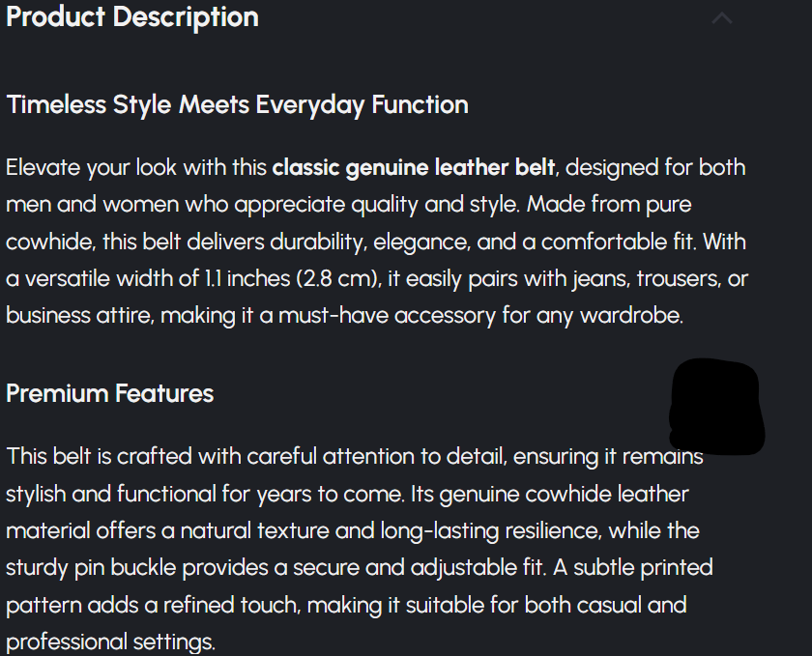Click the bold text classic genuine leather belt

point(414,167)
